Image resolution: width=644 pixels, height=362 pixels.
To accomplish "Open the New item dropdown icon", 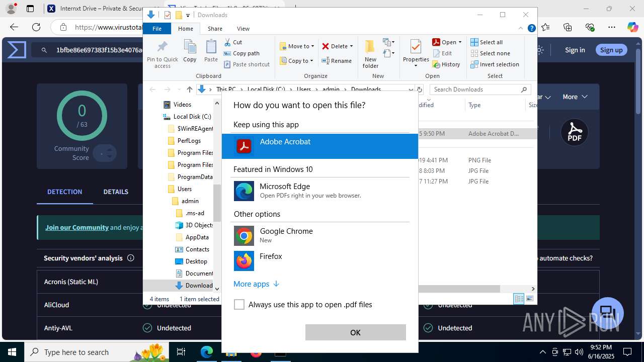I will coord(388,42).
